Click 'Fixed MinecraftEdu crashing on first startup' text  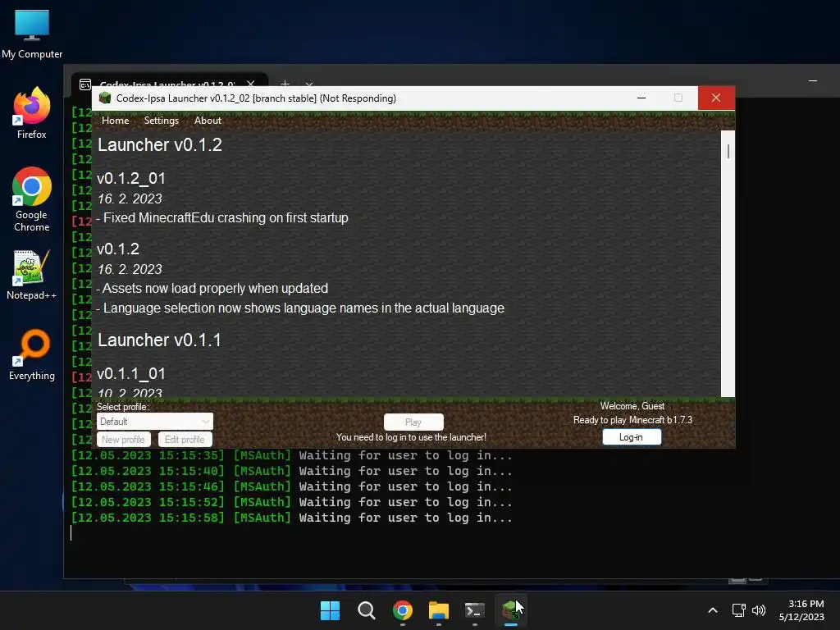point(226,218)
